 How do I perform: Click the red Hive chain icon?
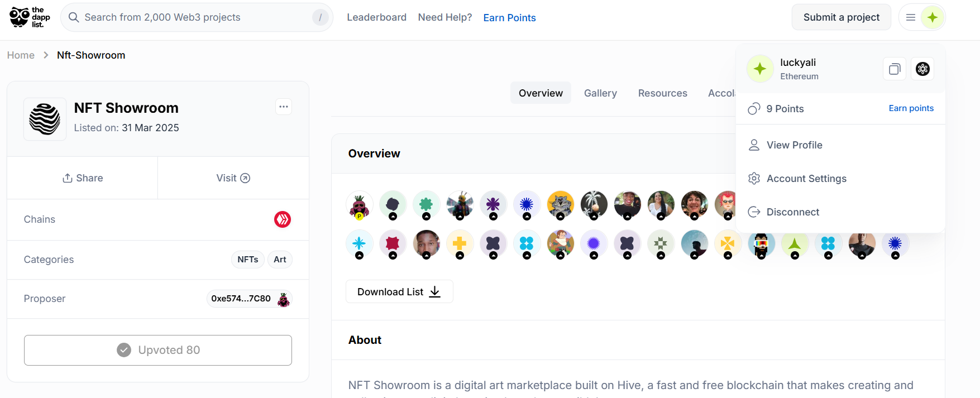(x=283, y=219)
